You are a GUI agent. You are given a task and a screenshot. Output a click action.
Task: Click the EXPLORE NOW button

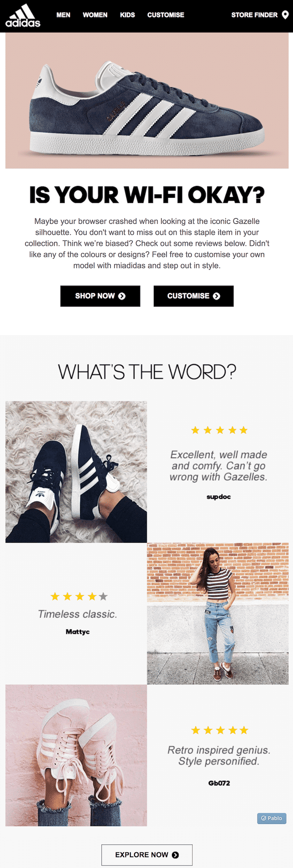coord(147,855)
